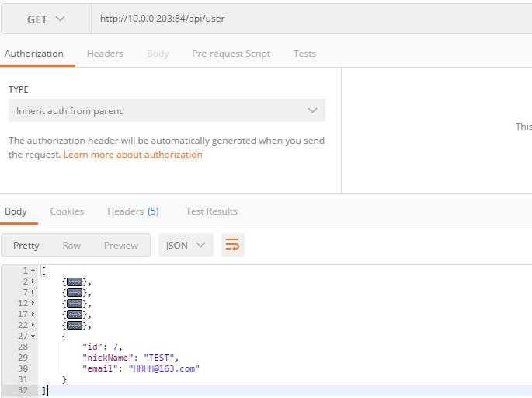Image resolution: width=532 pixels, height=398 pixels.
Task: Select the response Body tab
Action: point(16,211)
